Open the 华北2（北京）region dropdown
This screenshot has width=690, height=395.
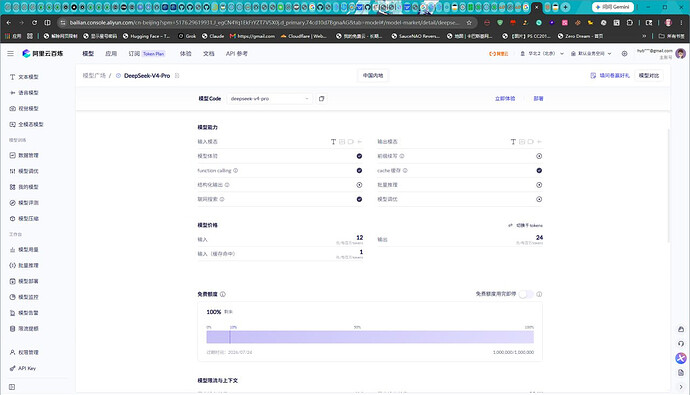[542, 54]
